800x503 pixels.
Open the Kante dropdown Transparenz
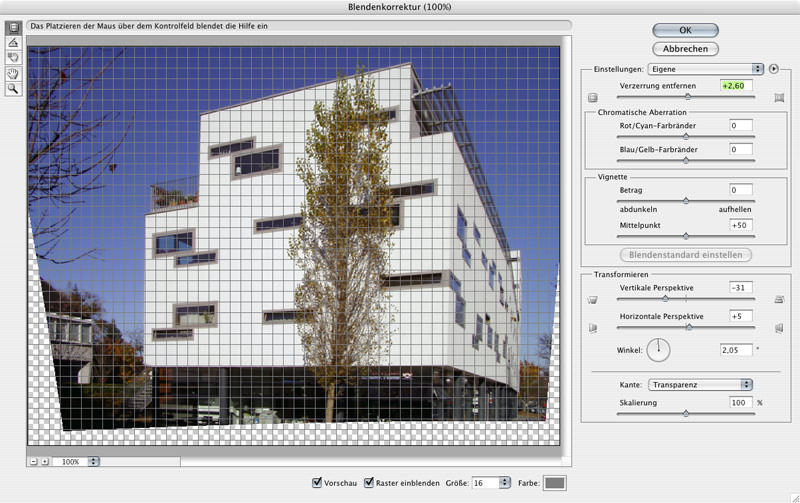point(700,385)
